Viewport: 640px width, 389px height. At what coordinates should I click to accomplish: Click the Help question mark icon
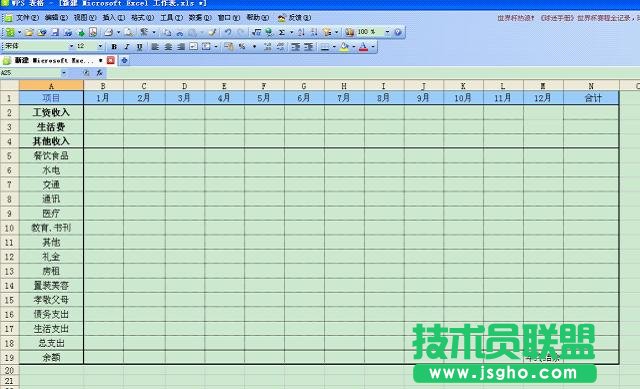pyautogui.click(x=398, y=32)
